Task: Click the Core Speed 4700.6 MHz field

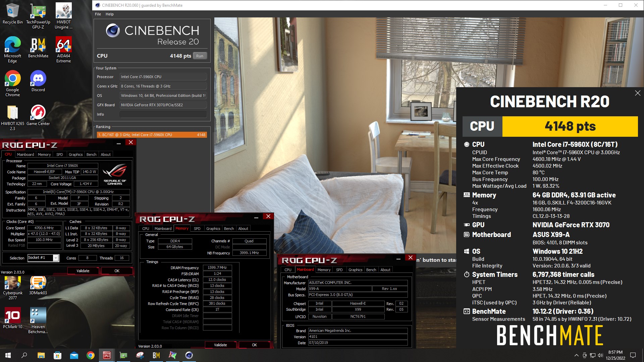Action: [44, 228]
